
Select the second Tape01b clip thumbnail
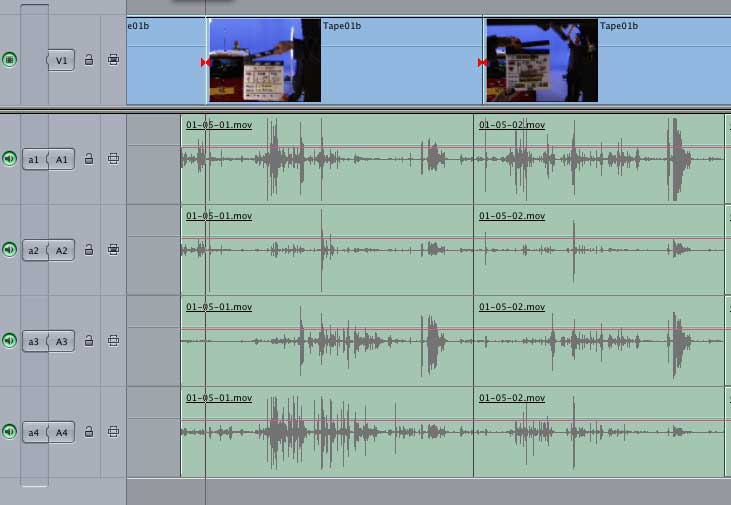542,60
